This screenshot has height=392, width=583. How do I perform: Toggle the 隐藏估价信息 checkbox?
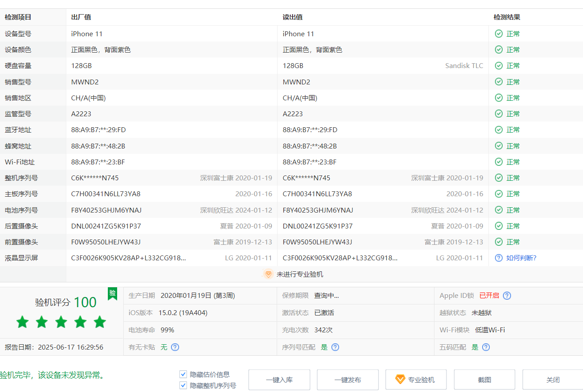point(183,374)
